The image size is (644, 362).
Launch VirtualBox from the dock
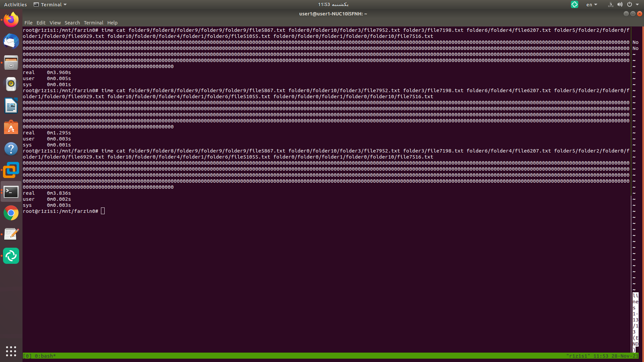point(11,170)
